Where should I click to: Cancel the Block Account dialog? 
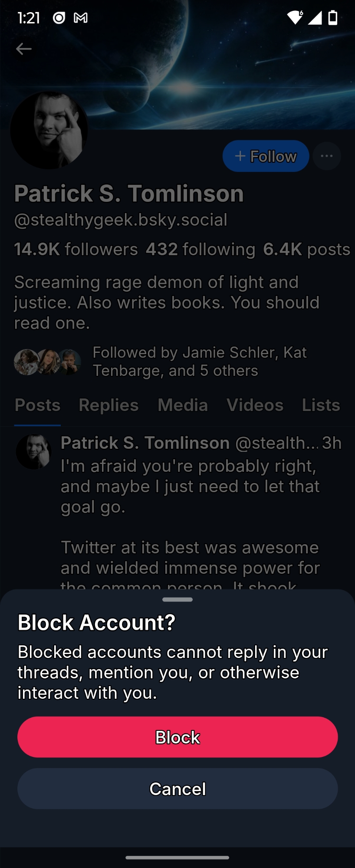177,789
